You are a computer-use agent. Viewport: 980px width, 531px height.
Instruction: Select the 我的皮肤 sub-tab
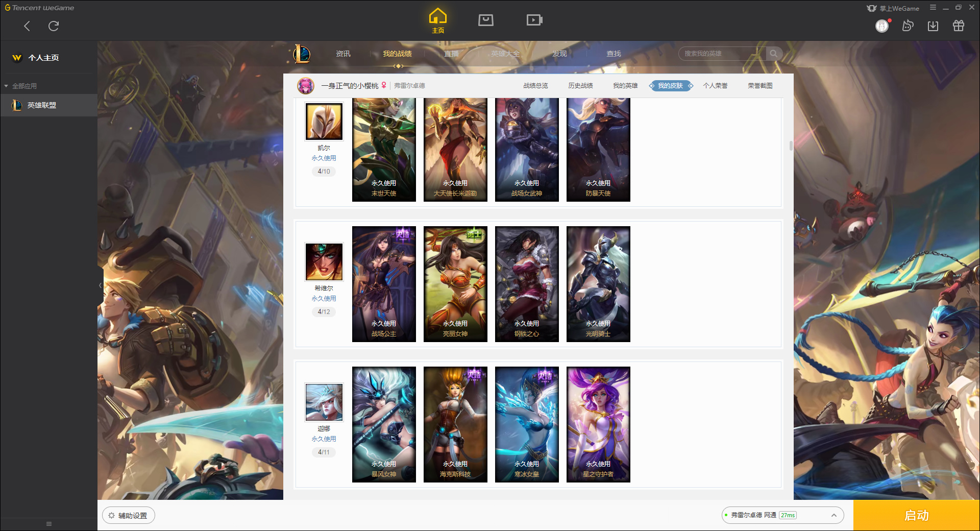671,86
